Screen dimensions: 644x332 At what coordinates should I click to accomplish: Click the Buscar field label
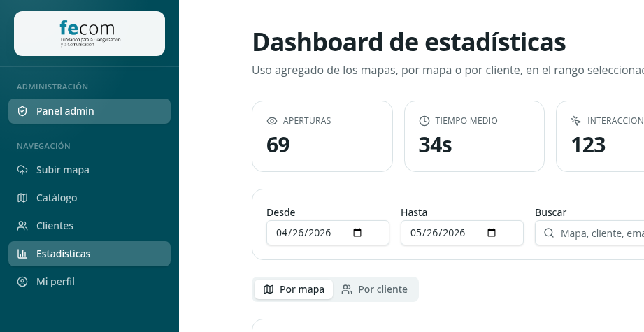(x=551, y=212)
